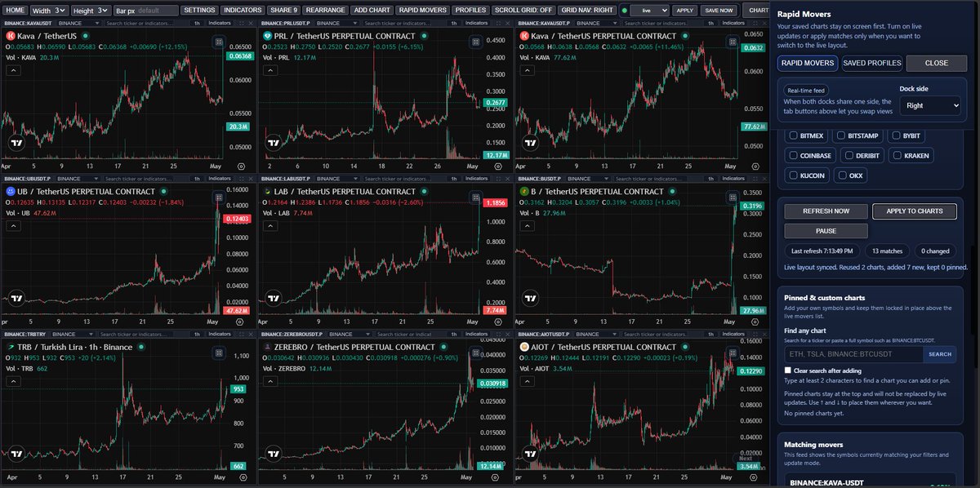Open the Height dropdown in the toolbar

103,11
